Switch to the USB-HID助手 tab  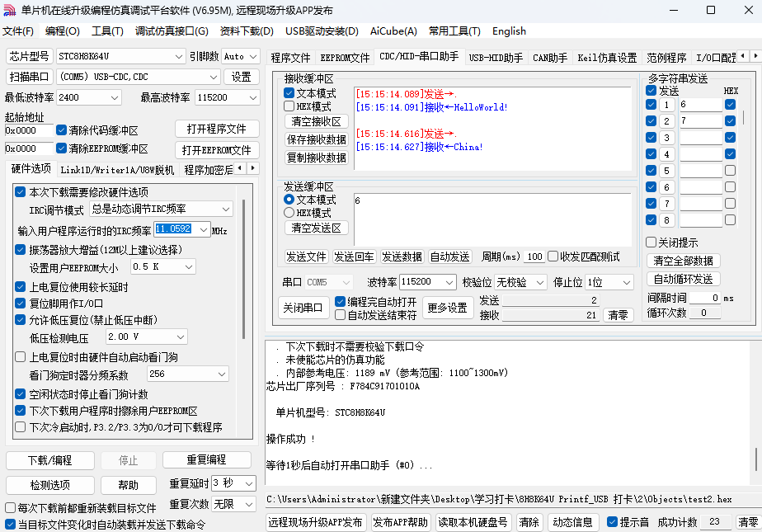coord(496,58)
